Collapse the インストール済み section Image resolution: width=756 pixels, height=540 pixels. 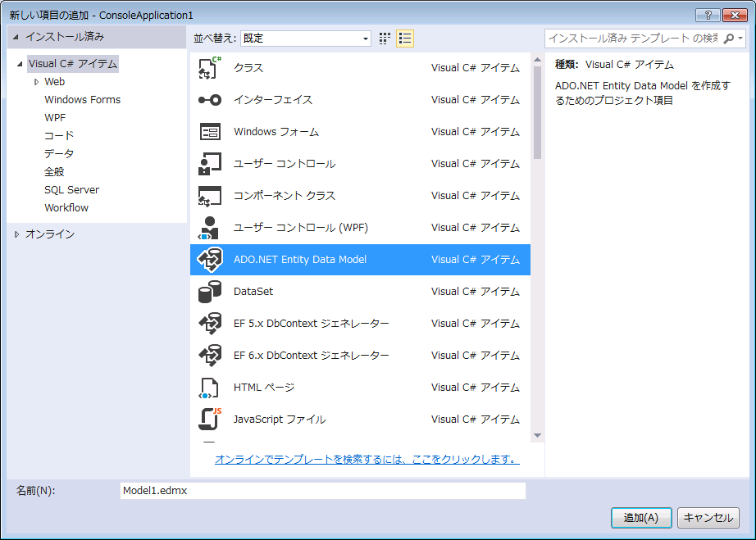pyautogui.click(x=16, y=37)
